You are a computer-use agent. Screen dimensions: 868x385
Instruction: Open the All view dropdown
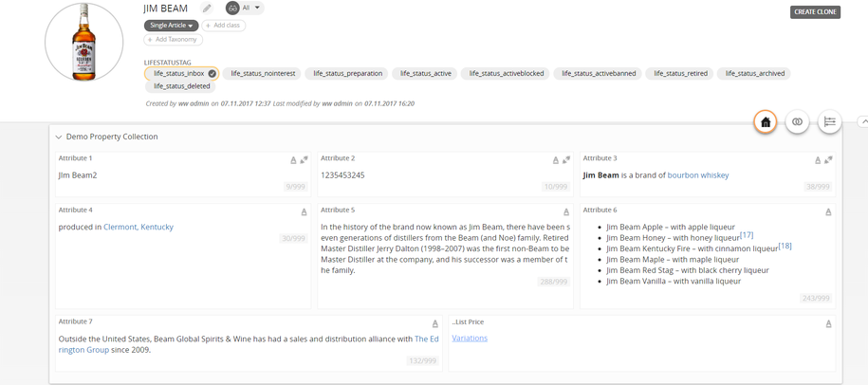pyautogui.click(x=251, y=9)
